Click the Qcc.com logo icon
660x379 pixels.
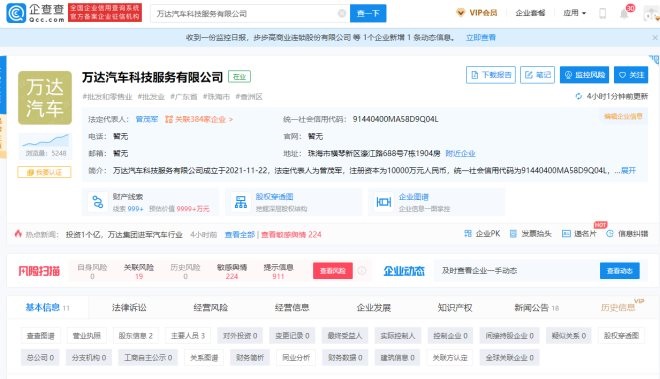coord(16,13)
